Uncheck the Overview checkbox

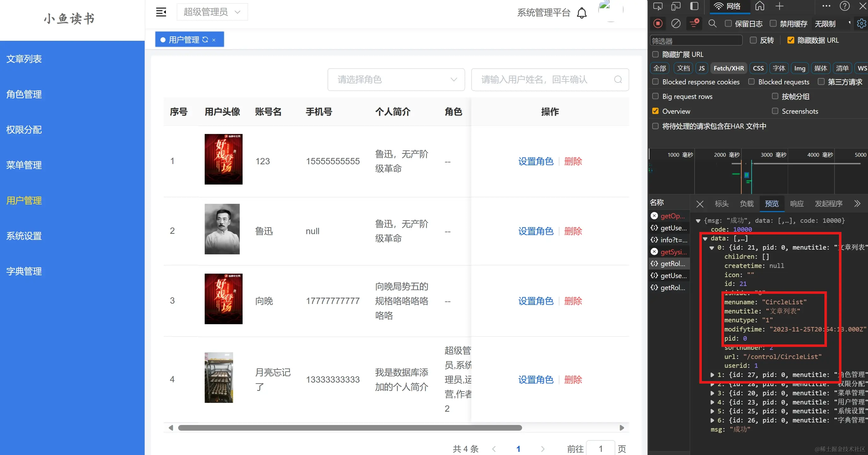point(655,111)
